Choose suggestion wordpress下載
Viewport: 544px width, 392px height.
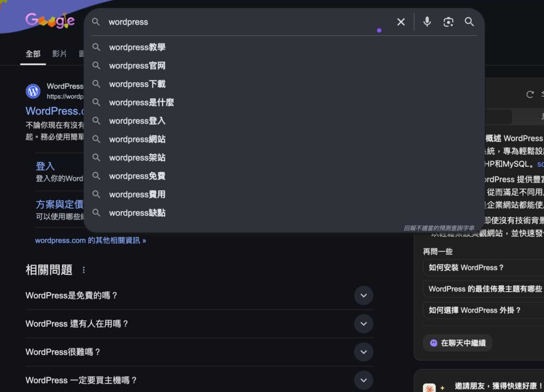click(x=284, y=84)
